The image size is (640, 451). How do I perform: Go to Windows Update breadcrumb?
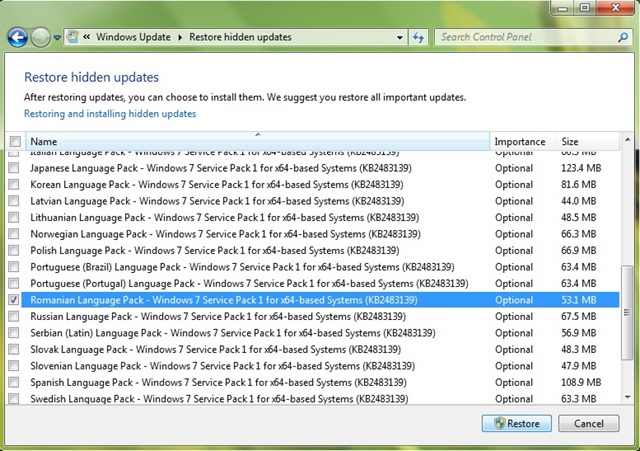coord(133,37)
